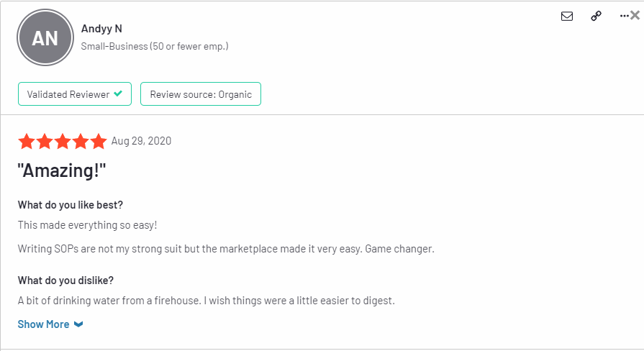Click the second orange rating star
Image resolution: width=644 pixels, height=351 pixels.
45,141
